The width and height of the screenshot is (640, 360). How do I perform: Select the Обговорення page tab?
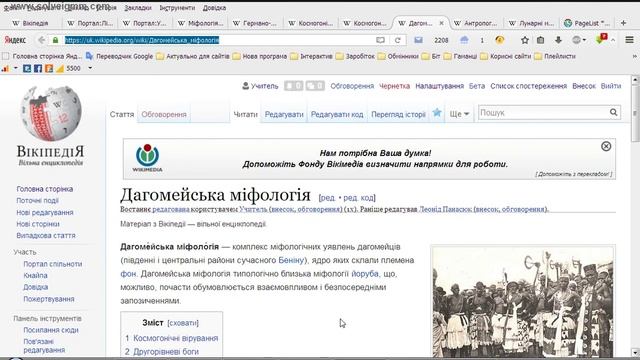click(x=164, y=114)
